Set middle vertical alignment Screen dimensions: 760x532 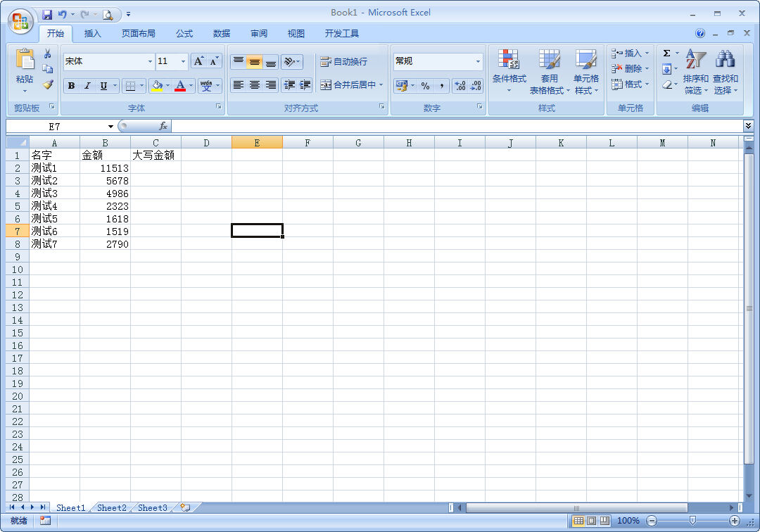point(255,61)
